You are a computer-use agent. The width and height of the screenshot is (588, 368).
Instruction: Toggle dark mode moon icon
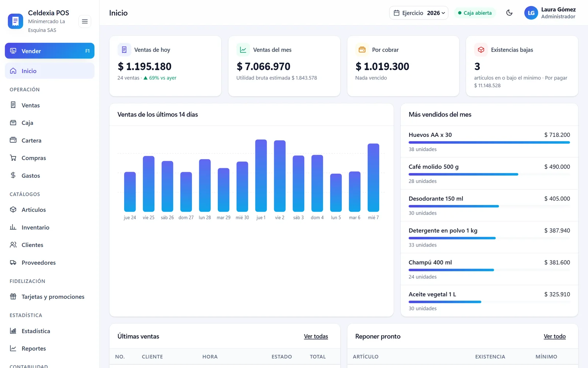click(509, 13)
